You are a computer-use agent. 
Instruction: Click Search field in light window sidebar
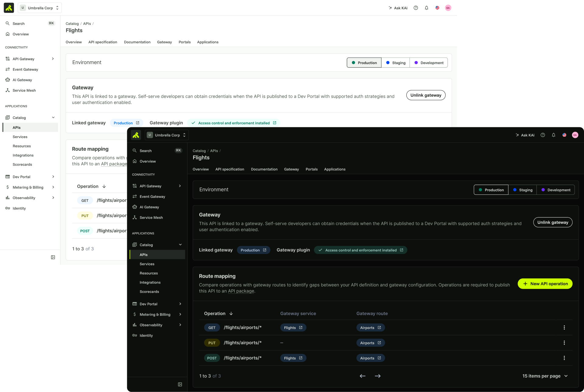pyautogui.click(x=30, y=23)
